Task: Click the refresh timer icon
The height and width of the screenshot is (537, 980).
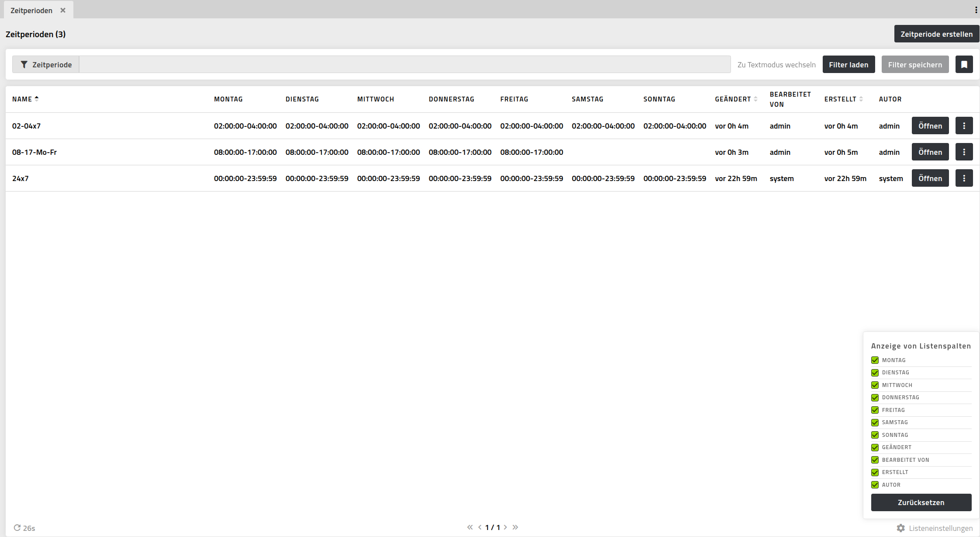Action: 17,528
